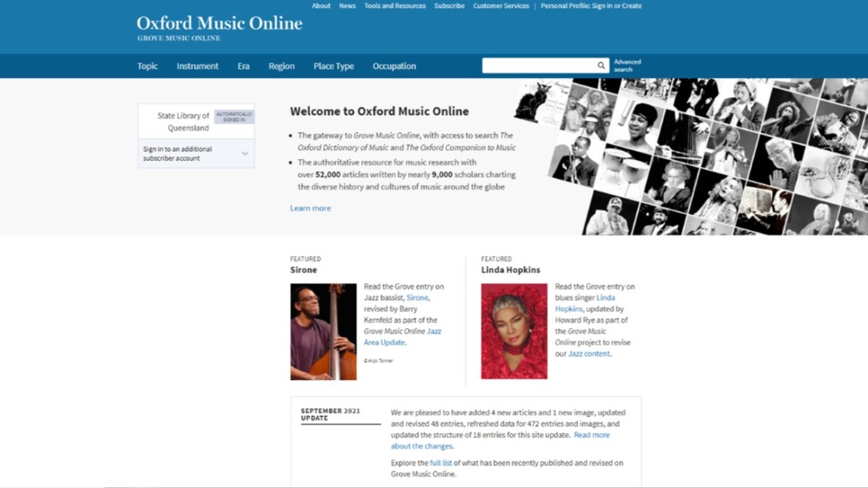Click the Sirone featured heading
868x488 pixels.
303,270
